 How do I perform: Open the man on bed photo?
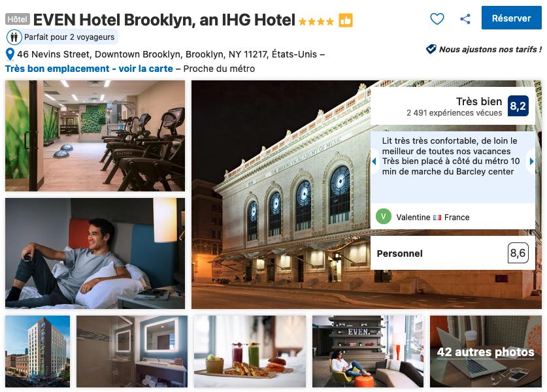click(95, 253)
